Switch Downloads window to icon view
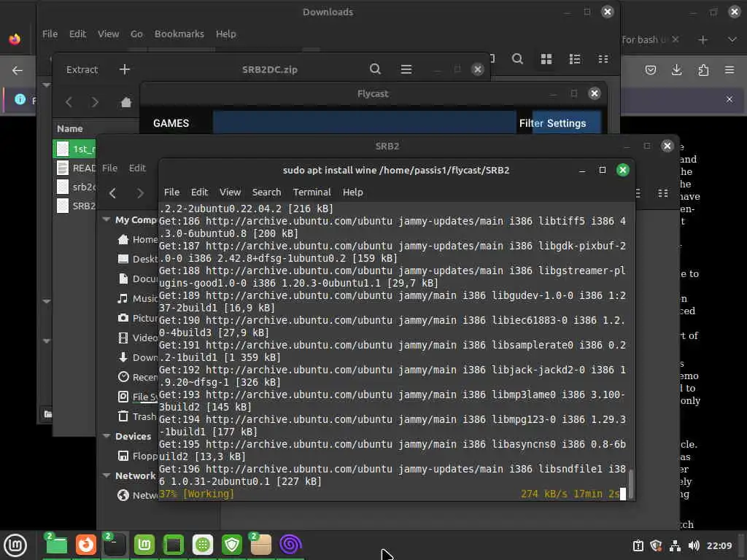Screen dimensions: 747x560 546,59
